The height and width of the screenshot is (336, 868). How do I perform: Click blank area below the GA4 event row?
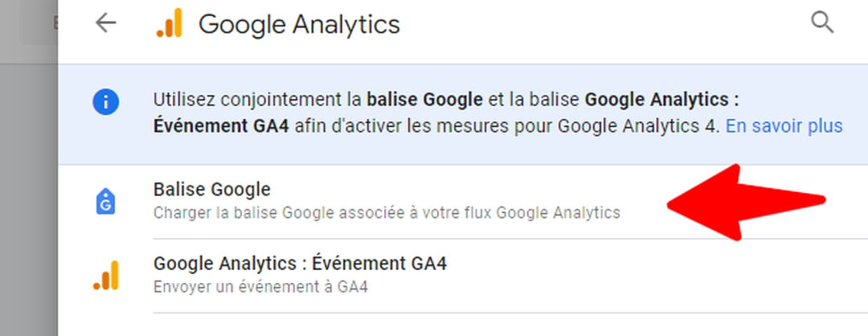(x=463, y=326)
